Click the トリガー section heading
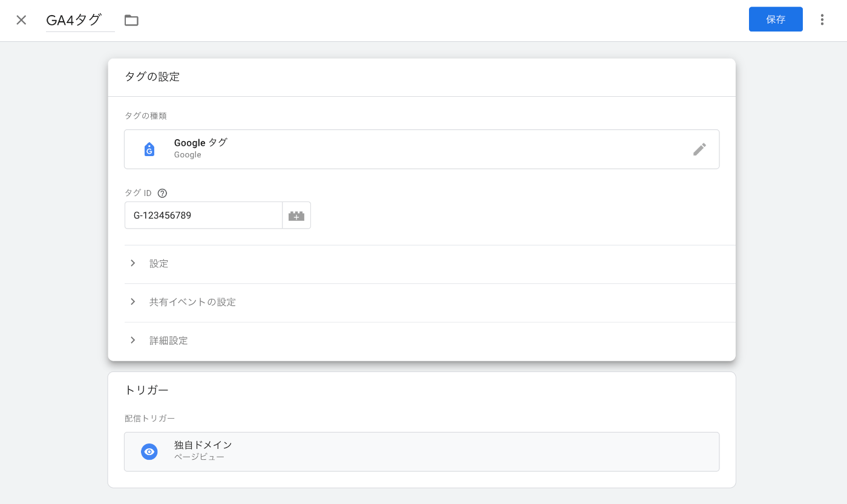847x504 pixels. [x=146, y=390]
